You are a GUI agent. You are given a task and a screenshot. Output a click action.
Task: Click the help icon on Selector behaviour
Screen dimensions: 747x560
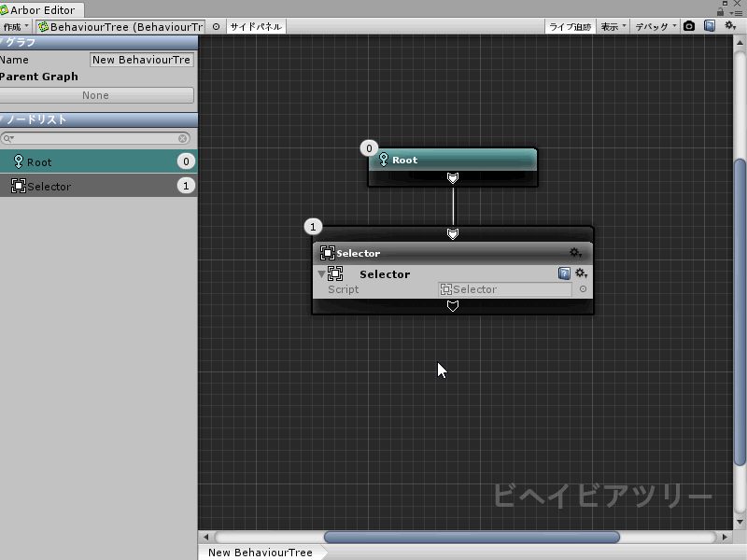(x=564, y=273)
